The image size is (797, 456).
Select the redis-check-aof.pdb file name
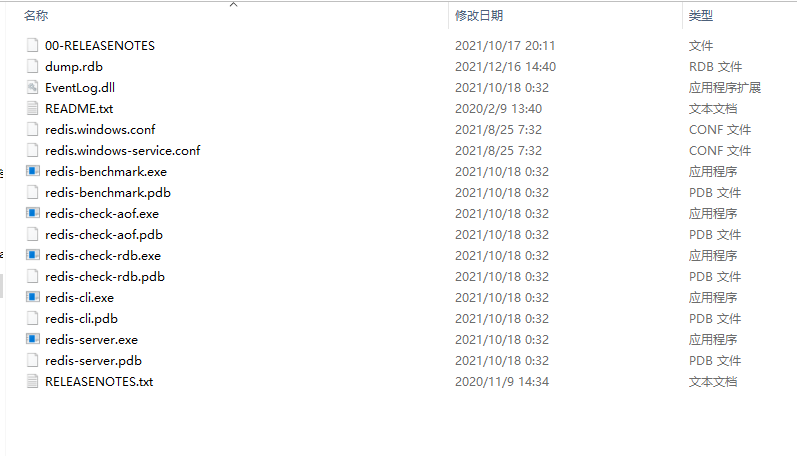[x=104, y=235]
